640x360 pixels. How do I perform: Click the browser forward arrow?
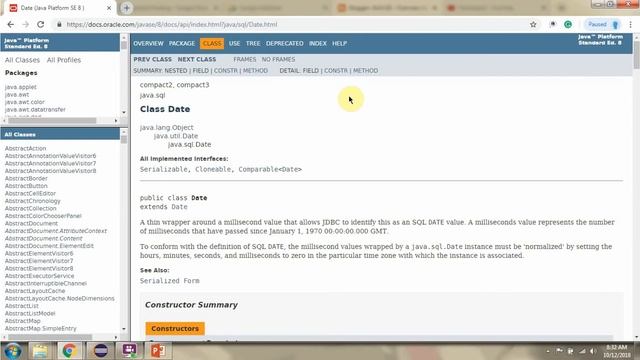click(25, 24)
